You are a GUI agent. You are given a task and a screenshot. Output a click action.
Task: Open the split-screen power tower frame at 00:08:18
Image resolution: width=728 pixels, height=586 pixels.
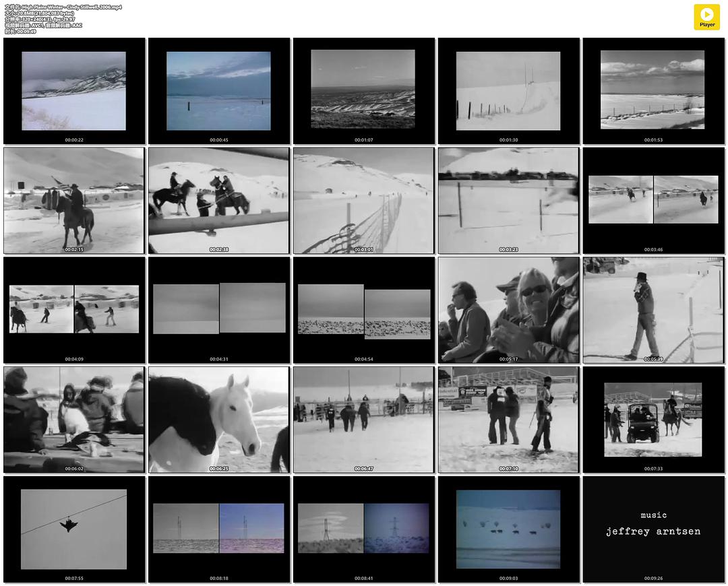click(218, 529)
